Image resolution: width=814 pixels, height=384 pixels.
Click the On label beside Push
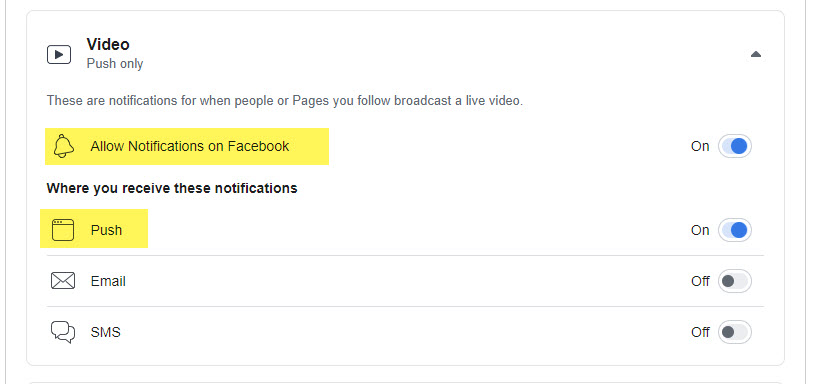tap(700, 230)
